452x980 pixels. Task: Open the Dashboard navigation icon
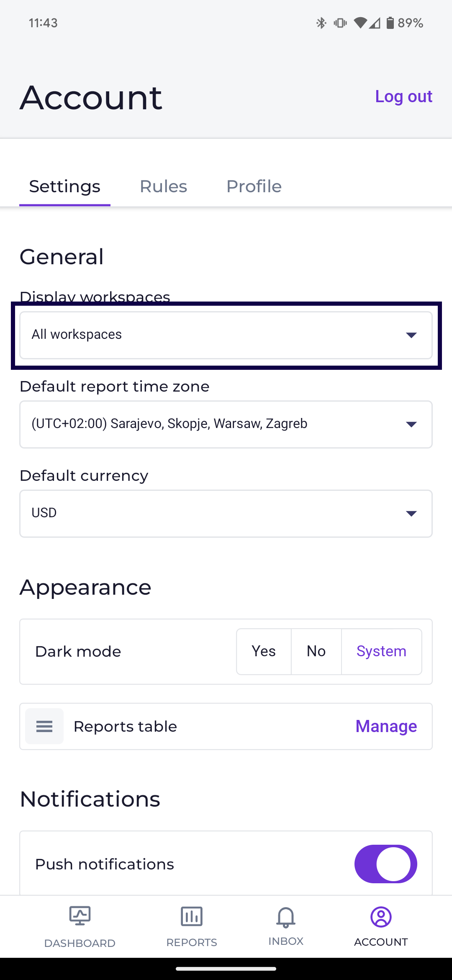[80, 916]
